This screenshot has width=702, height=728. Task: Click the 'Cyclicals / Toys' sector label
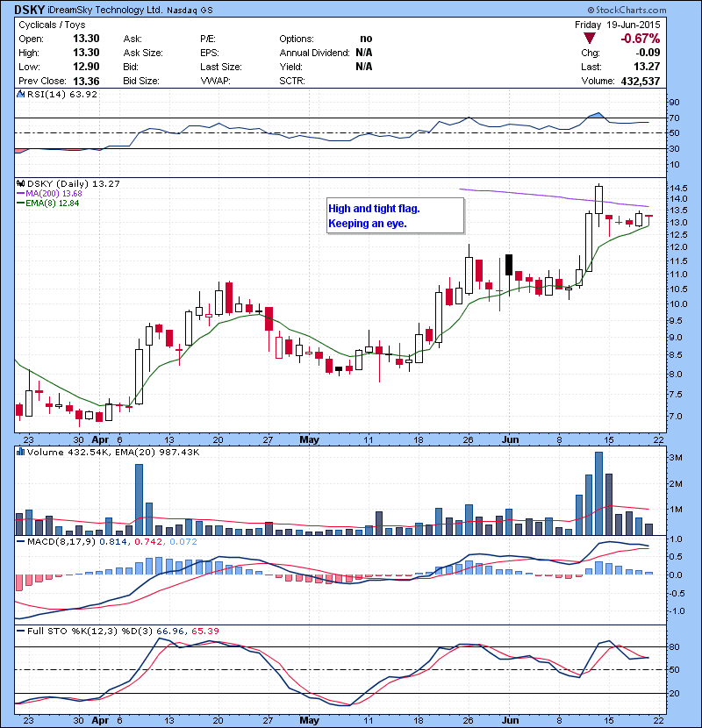(x=52, y=25)
